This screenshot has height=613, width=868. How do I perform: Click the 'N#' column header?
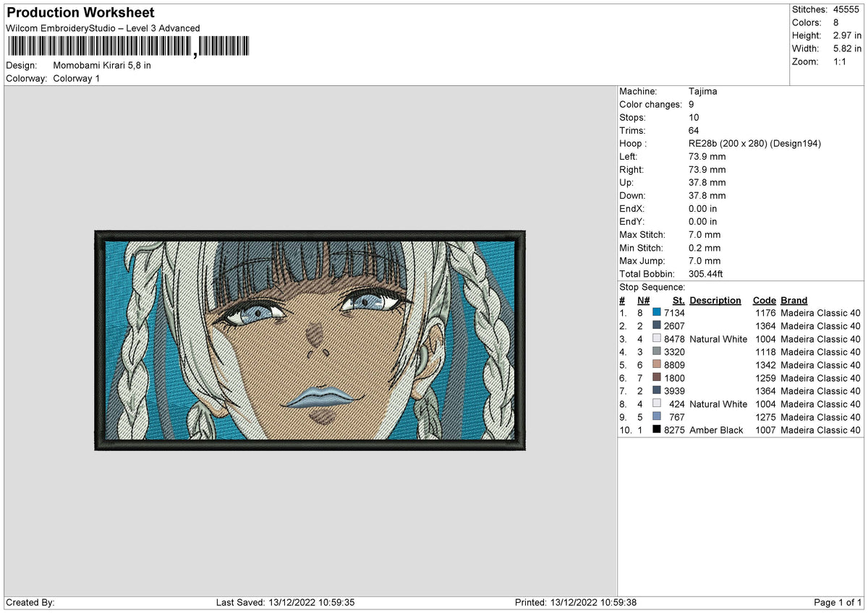[644, 300]
